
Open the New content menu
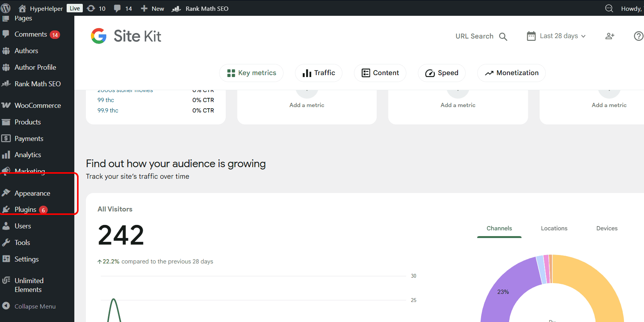(153, 8)
